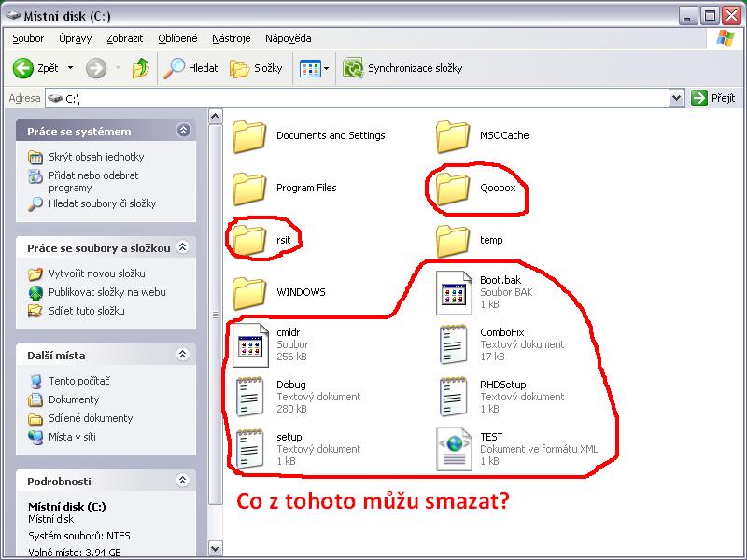Select the temp folder icon
The image size is (747, 560).
tap(452, 242)
